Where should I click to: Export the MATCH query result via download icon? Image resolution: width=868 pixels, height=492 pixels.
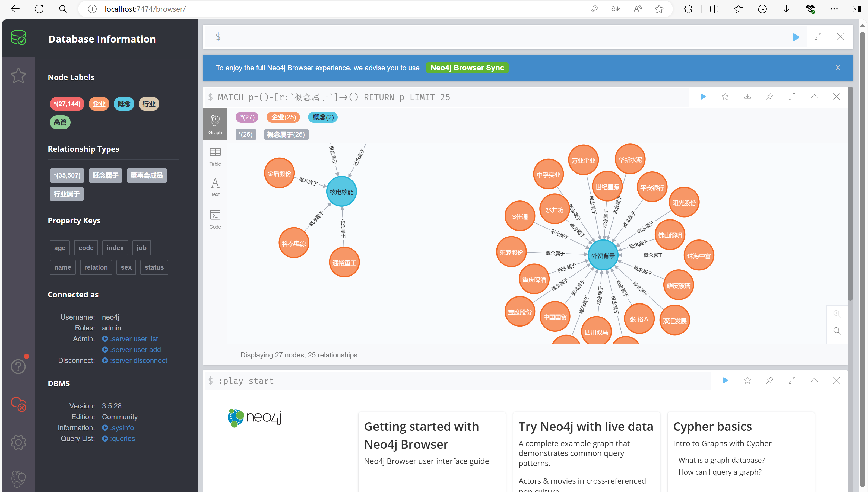click(x=747, y=97)
